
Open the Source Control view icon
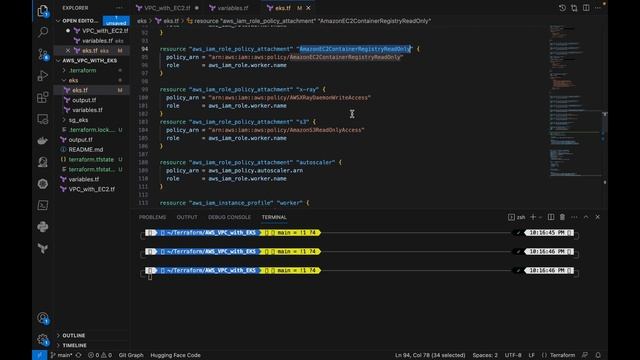42,54
